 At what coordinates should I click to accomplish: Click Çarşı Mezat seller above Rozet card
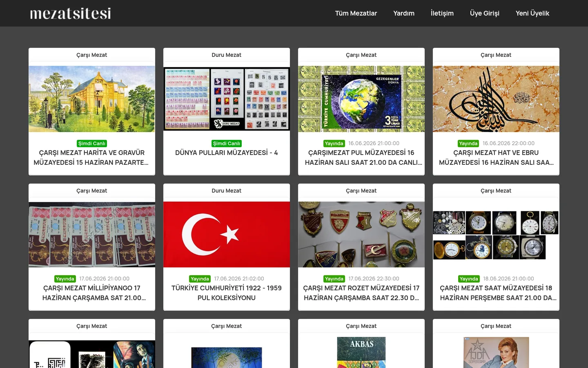click(x=361, y=191)
